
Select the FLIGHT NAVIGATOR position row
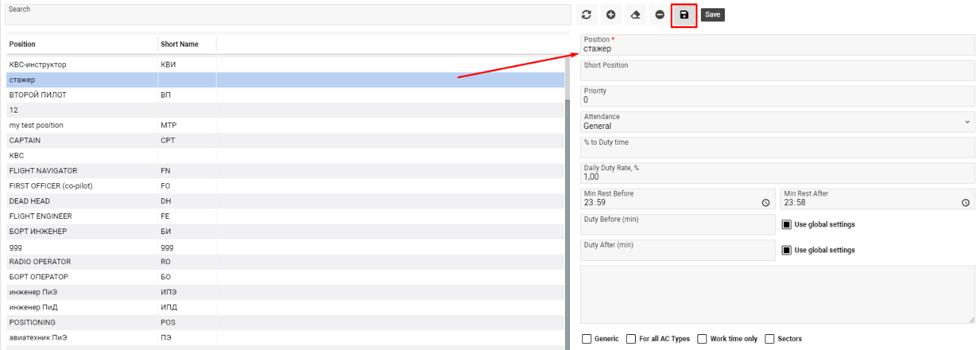43,171
